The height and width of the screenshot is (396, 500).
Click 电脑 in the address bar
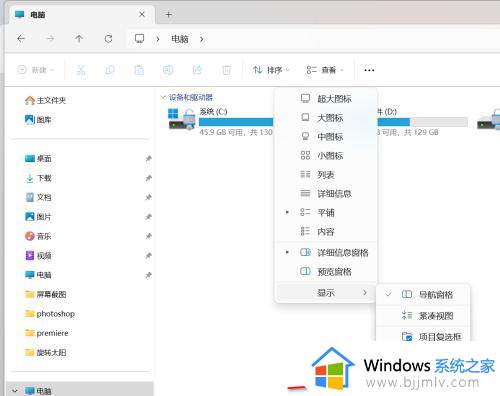click(180, 39)
